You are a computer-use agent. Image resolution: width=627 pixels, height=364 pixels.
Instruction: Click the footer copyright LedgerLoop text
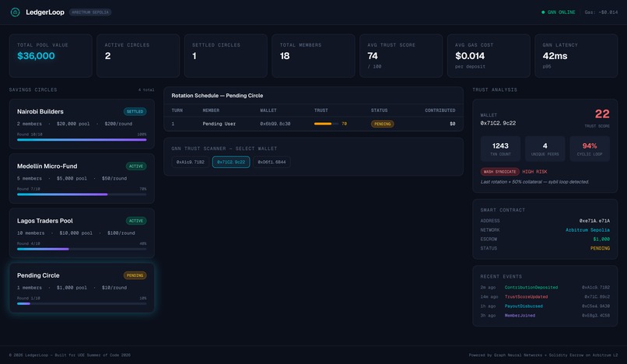[69, 355]
